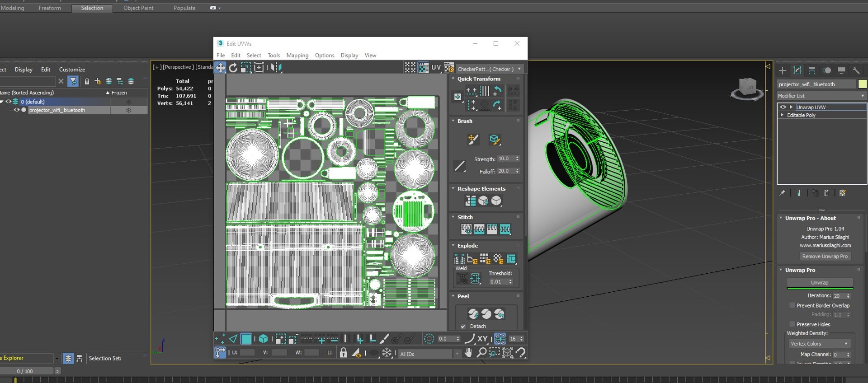Click the Quick Peel icon
Image resolution: width=868 pixels, height=383 pixels.
pos(473,314)
